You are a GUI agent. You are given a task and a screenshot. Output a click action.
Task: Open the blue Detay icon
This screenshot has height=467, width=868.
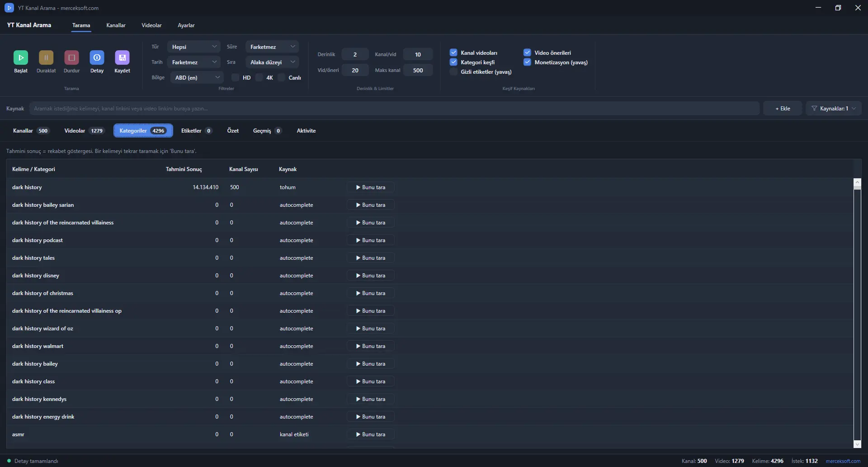(x=97, y=57)
